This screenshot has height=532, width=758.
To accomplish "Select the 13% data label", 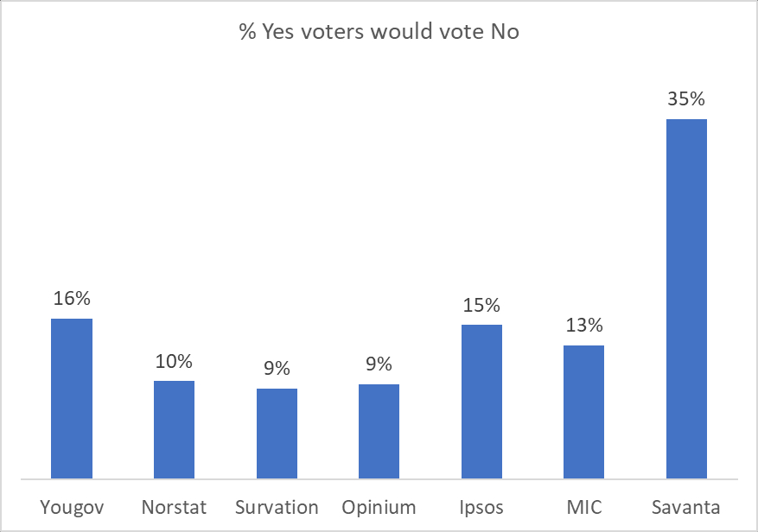I will point(583,326).
